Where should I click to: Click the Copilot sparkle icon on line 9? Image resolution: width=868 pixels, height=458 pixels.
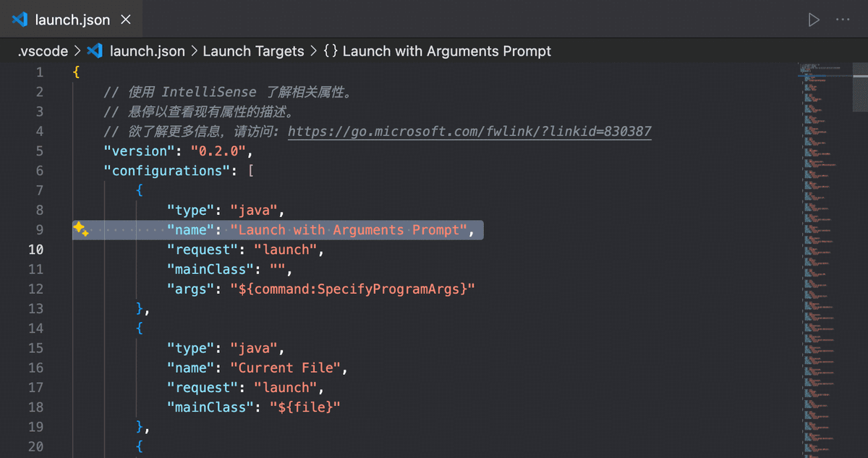(x=80, y=229)
